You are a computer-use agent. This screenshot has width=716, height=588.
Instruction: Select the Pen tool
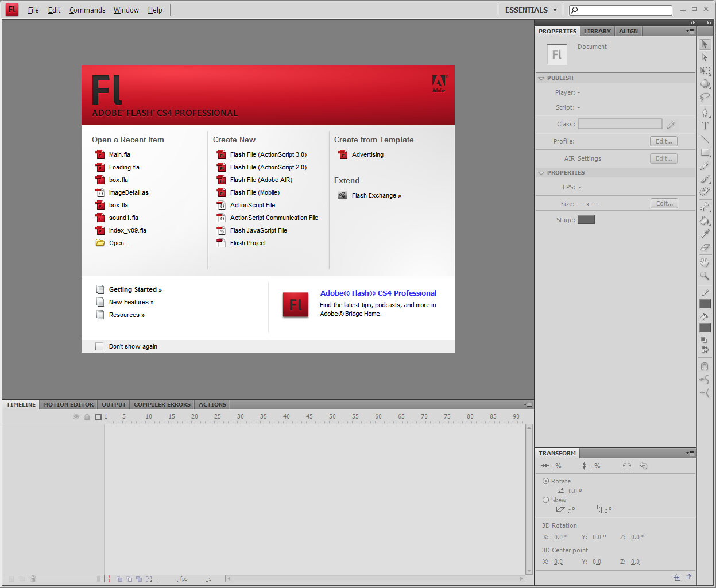point(705,112)
